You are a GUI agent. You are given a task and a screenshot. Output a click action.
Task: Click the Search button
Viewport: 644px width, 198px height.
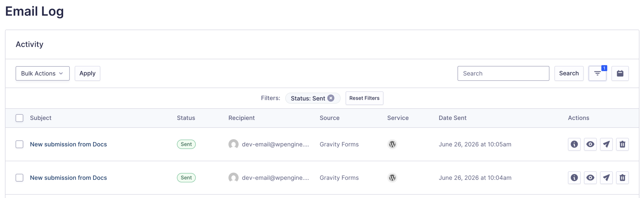pos(569,73)
